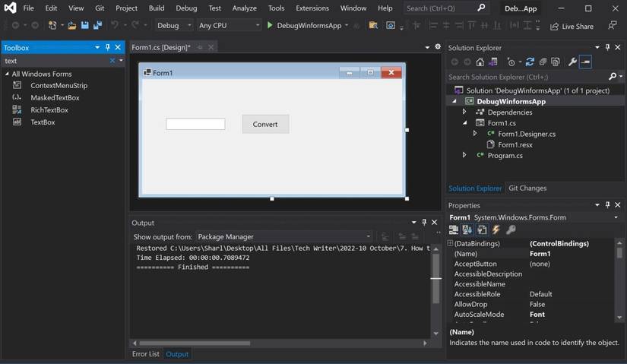The height and width of the screenshot is (364, 627).
Task: Click the Alphabetical sort icon in Properties
Action: (467, 229)
